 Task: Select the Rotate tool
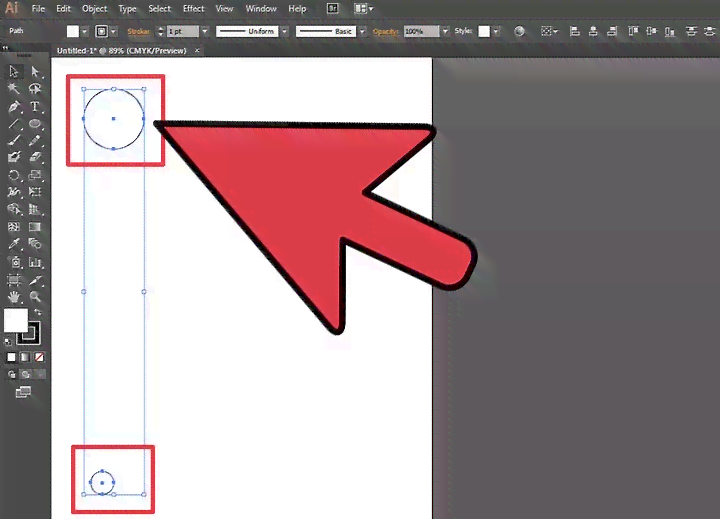point(14,175)
